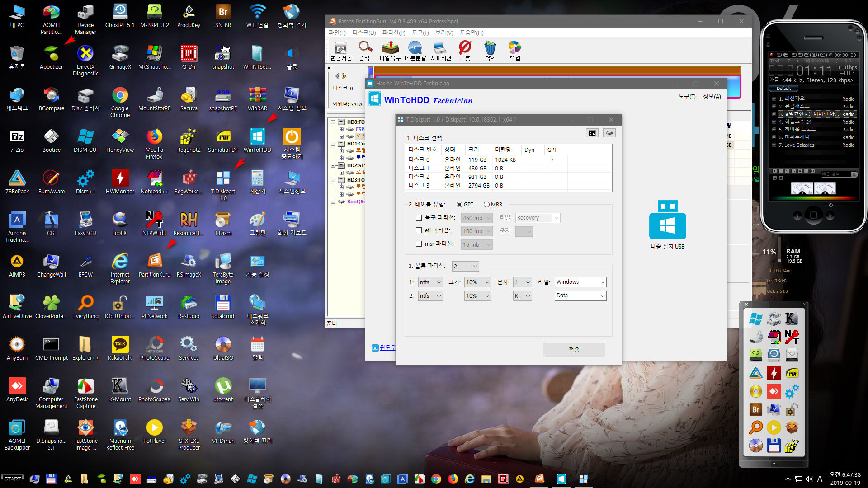Open the Recovery label dropdown

pos(538,218)
